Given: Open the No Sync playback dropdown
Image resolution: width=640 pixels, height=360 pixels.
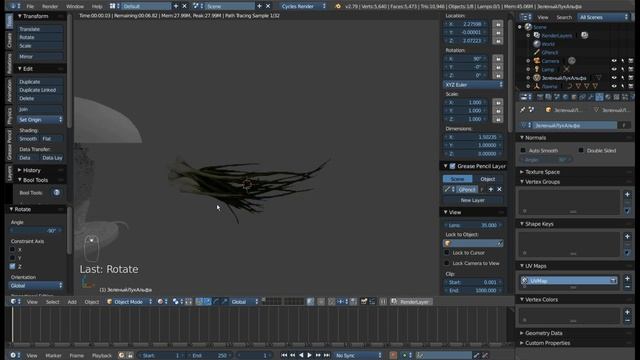Looking at the screenshot, I should pos(358,356).
